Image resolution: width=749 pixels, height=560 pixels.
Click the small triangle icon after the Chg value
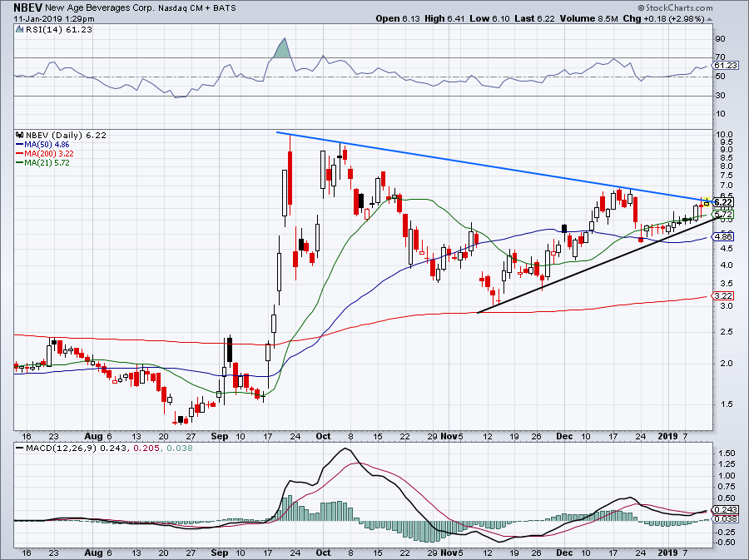[x=709, y=19]
